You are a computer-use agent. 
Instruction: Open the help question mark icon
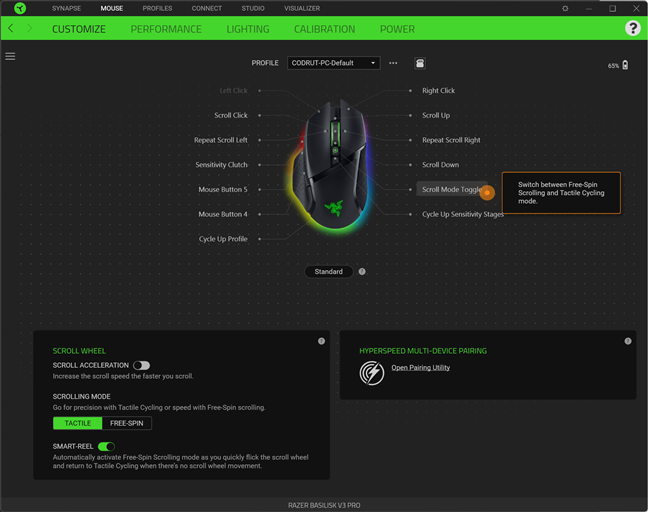click(x=632, y=28)
